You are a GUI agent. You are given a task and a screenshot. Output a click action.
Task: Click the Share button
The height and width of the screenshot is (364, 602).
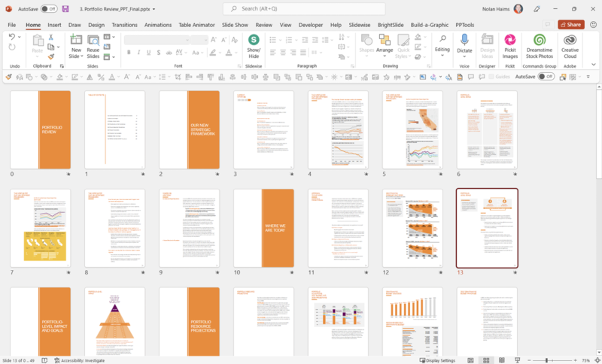[571, 25]
